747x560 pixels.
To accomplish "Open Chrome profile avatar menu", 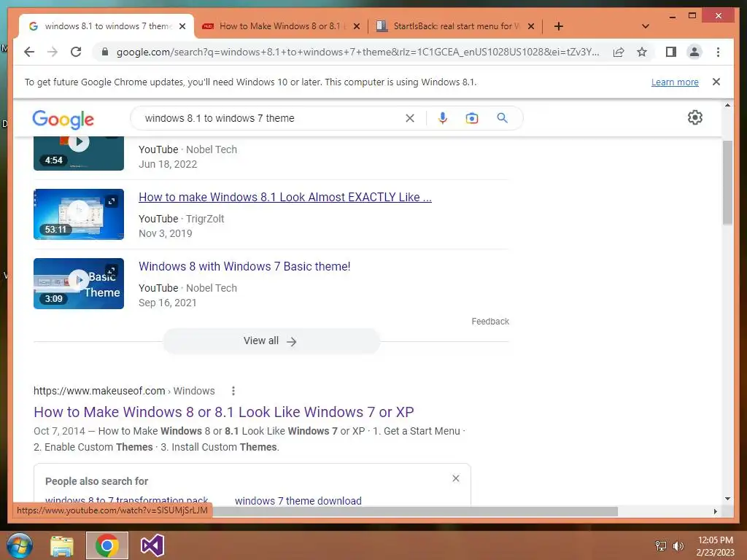I will 694,52.
